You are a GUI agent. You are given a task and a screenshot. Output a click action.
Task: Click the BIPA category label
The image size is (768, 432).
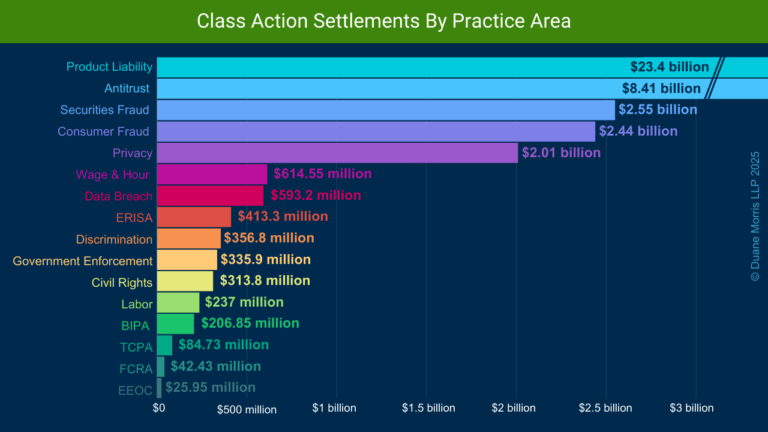coord(136,325)
